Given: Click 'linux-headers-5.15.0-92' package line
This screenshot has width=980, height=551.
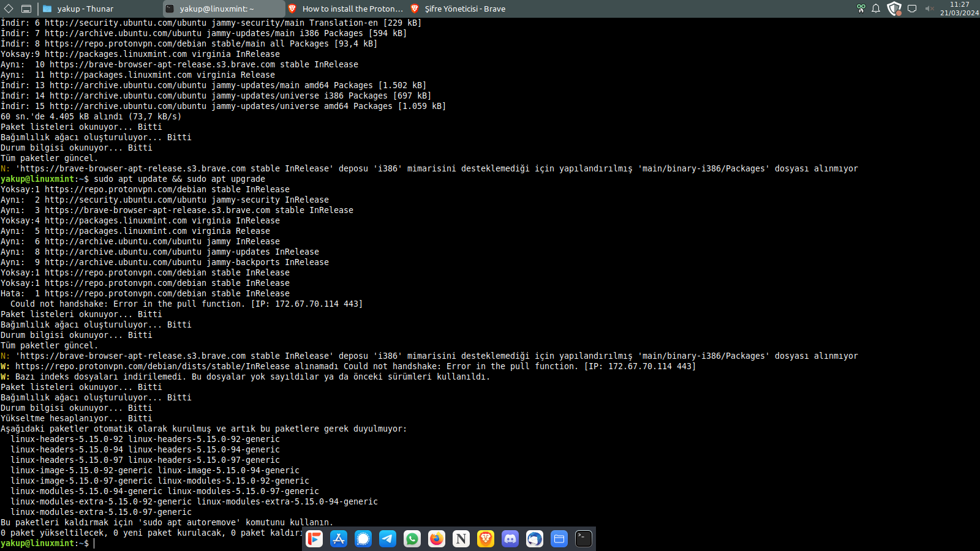Looking at the screenshot, I should pyautogui.click(x=145, y=439).
